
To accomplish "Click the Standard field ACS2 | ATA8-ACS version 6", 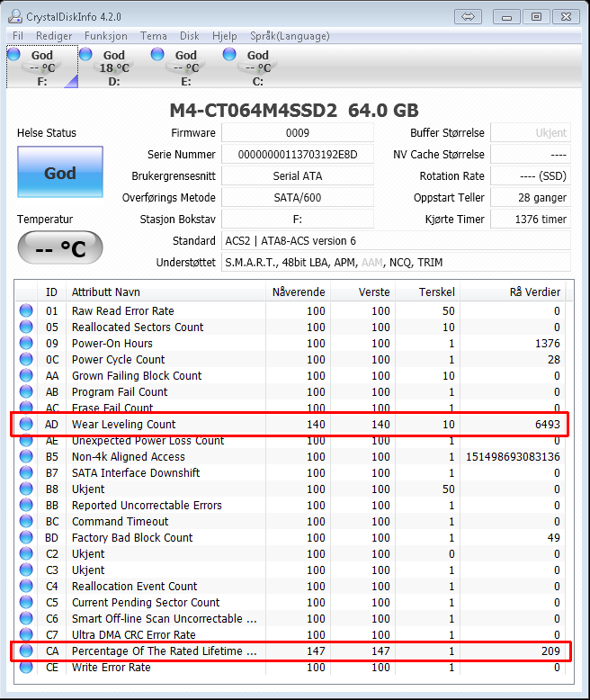I will tap(397, 240).
